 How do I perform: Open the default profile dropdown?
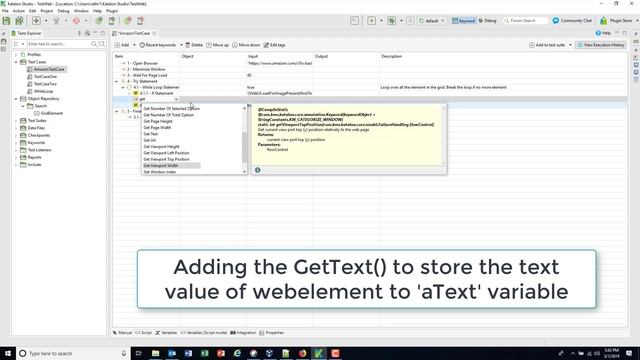coord(431,20)
